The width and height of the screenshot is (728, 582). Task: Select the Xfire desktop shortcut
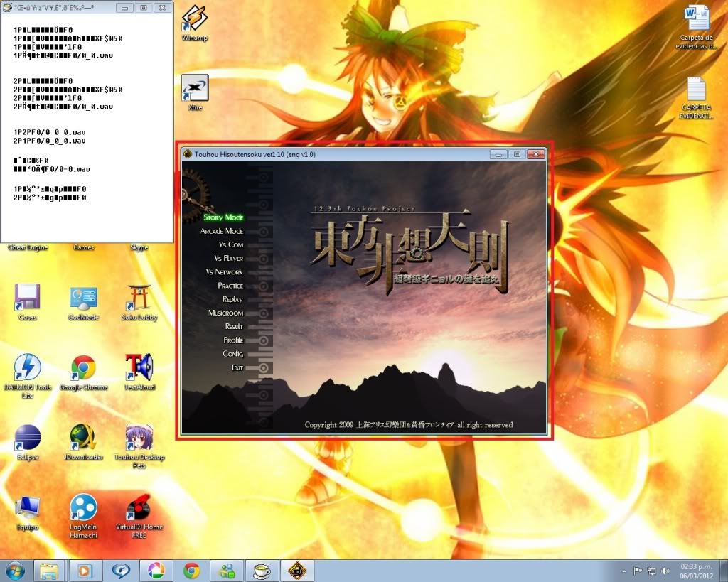(x=195, y=92)
